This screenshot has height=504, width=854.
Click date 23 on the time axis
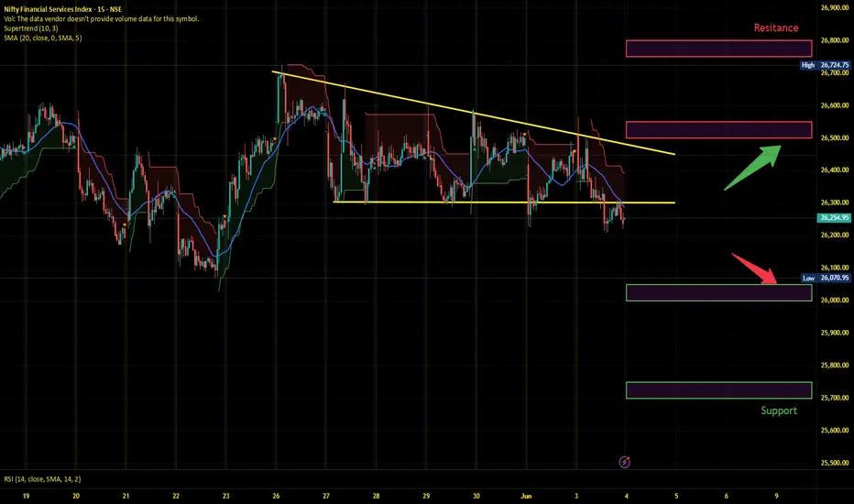[x=226, y=496]
